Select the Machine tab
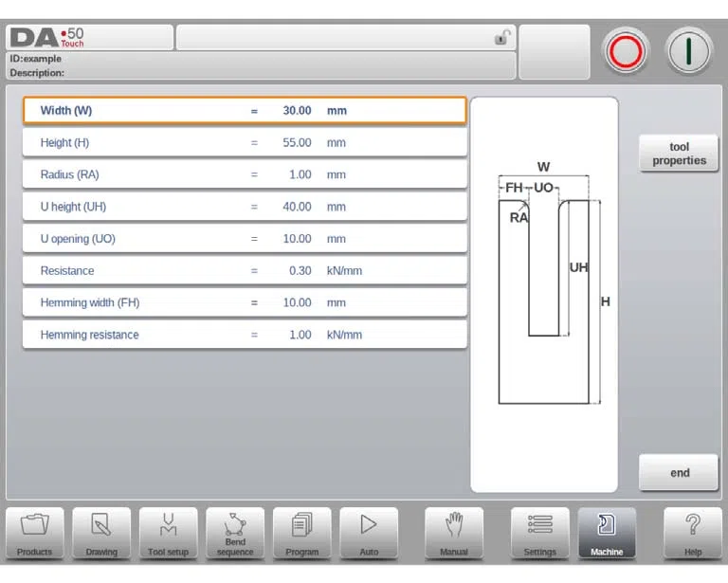 click(607, 533)
